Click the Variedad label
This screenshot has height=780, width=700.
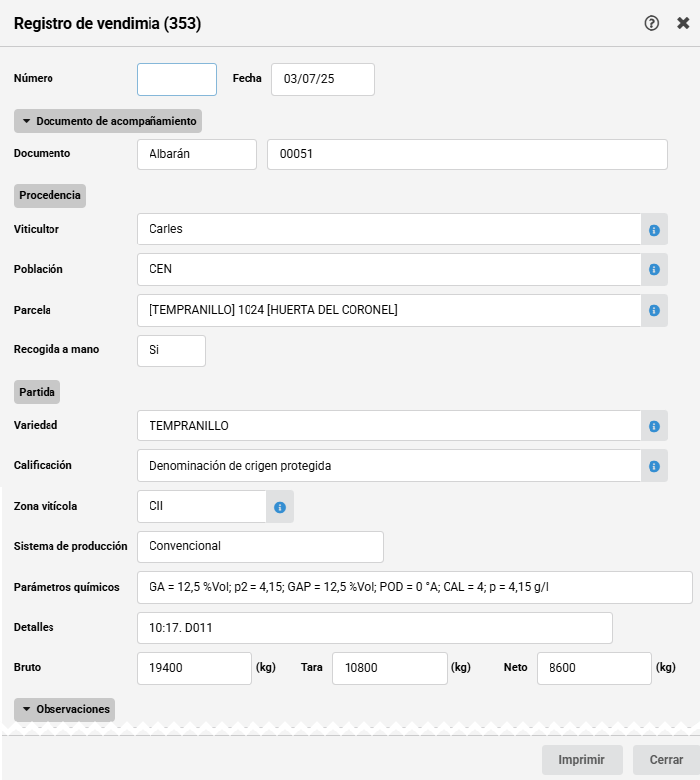(x=36, y=425)
